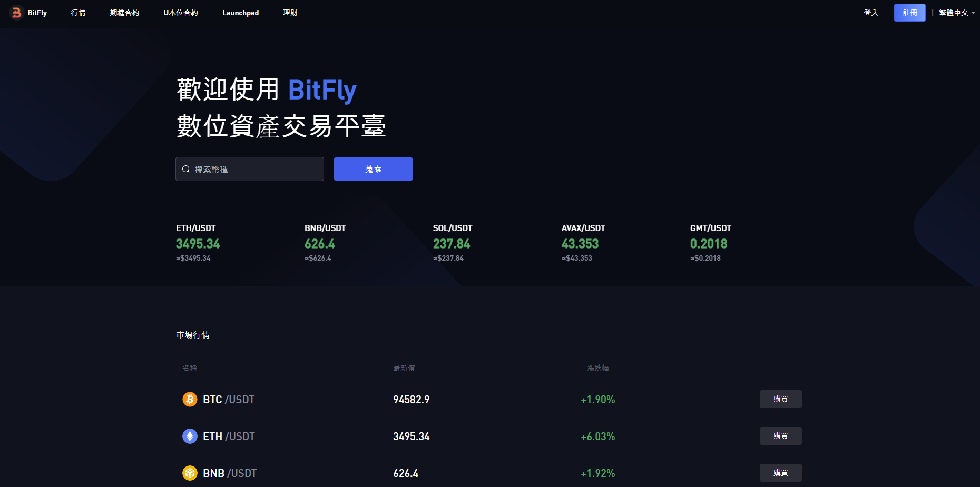Click the +1.92% change value
This screenshot has width=980, height=487.
[597, 473]
